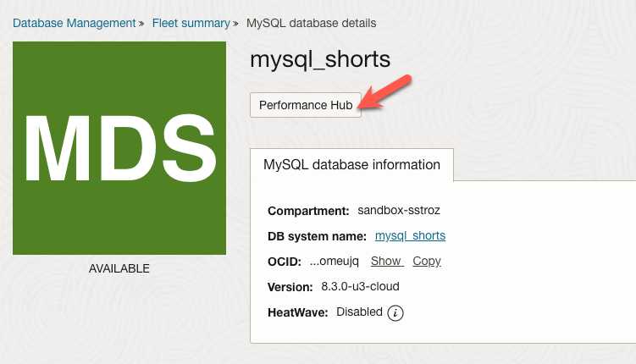Image resolution: width=636 pixels, height=364 pixels.
Task: Go to Database Management breadcrumb
Action: coord(75,23)
